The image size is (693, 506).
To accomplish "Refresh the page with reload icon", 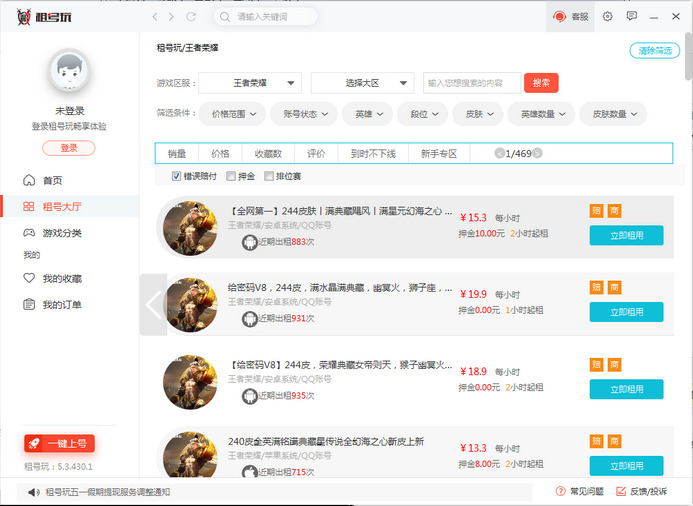I will [x=191, y=17].
